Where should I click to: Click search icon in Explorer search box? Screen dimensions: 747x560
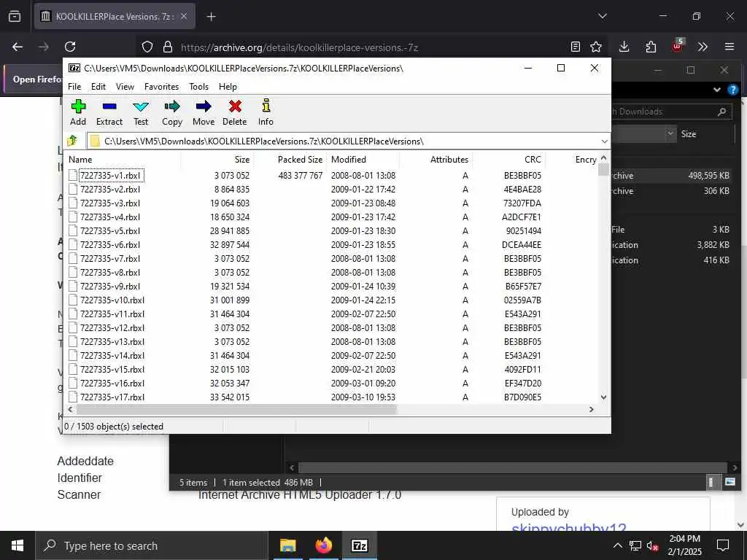coord(722,112)
